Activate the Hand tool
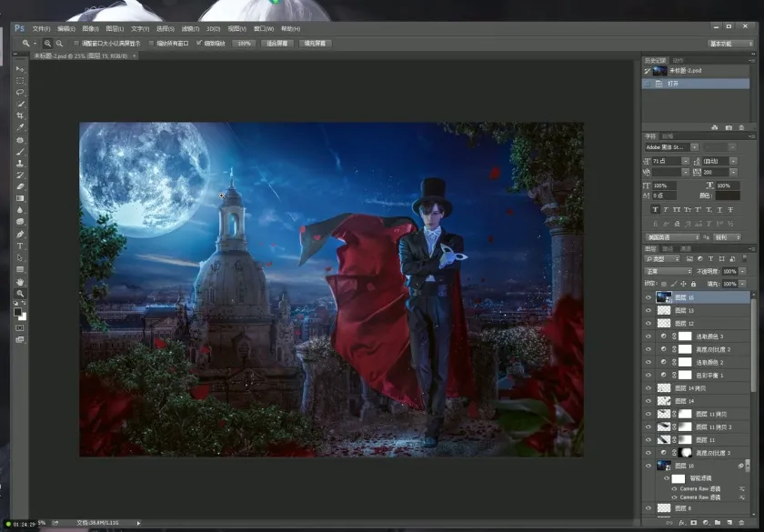Viewport: 764px width, 532px height. click(20, 282)
